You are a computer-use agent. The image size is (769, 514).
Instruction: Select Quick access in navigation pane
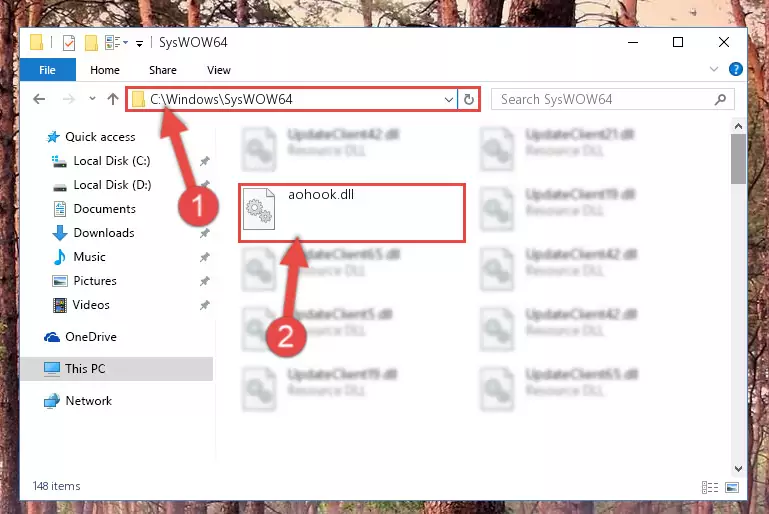click(100, 137)
